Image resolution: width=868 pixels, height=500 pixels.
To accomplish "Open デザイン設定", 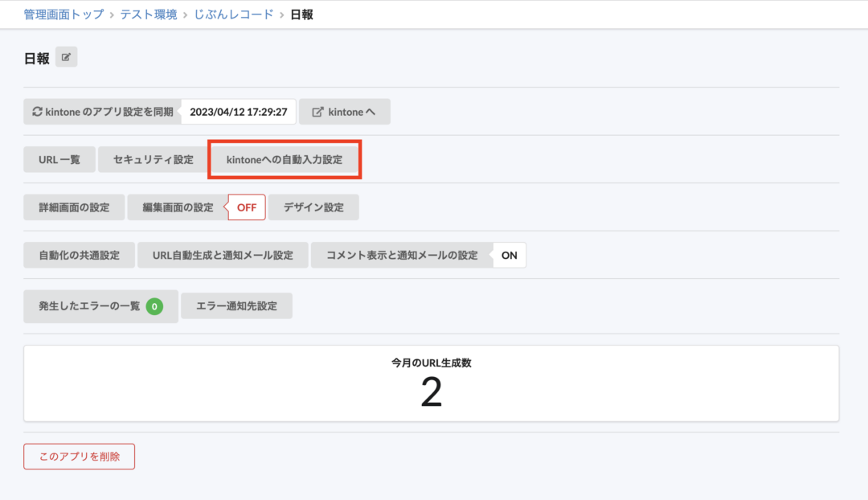I will point(313,207).
